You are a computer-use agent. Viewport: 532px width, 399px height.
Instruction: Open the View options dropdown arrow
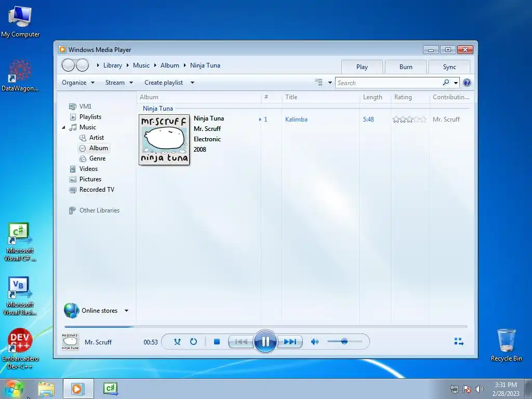click(330, 83)
